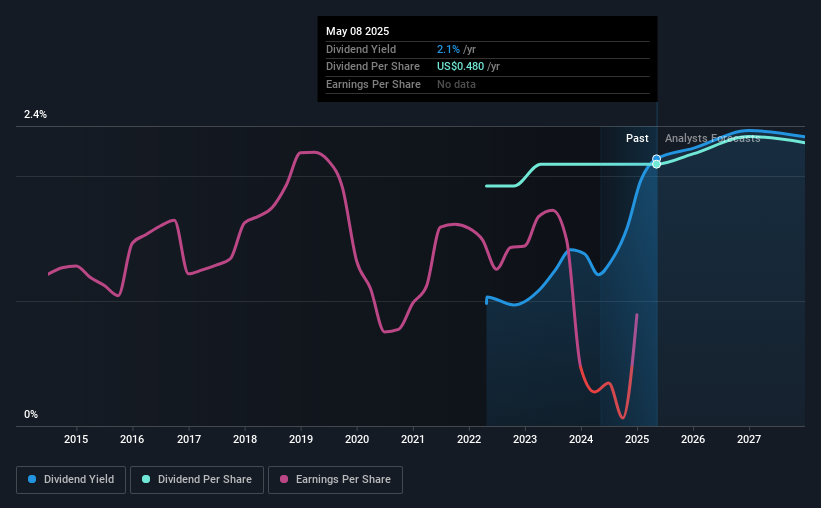821x508 pixels.
Task: Select the 2027 label on the x-axis
Action: (x=749, y=439)
